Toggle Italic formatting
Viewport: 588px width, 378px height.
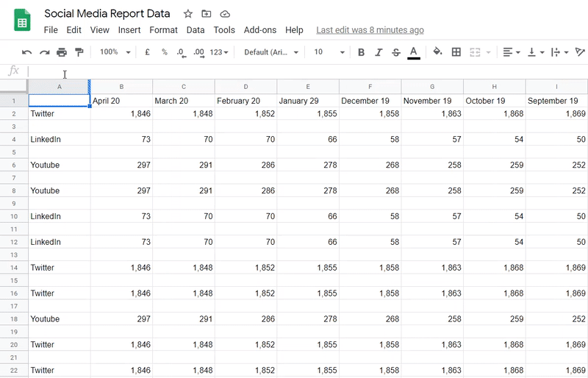pos(379,52)
